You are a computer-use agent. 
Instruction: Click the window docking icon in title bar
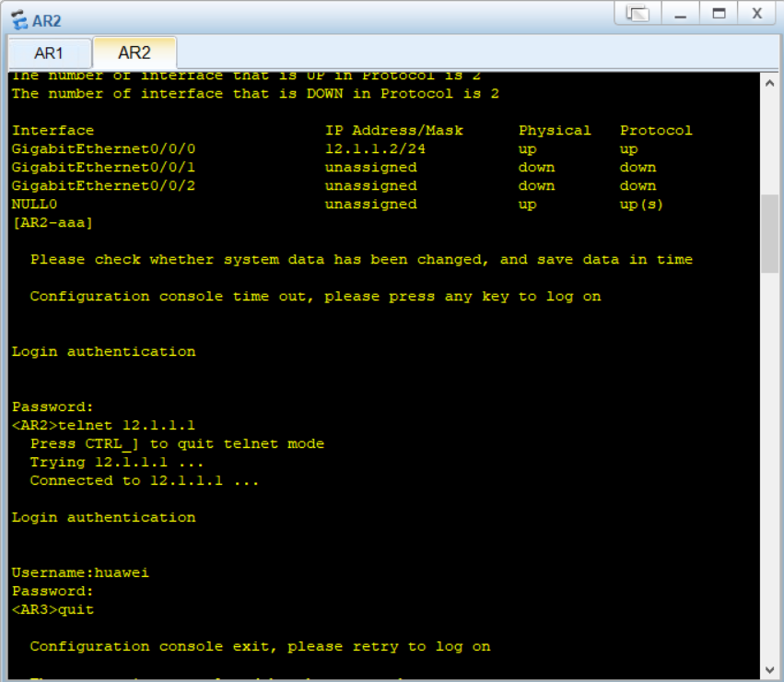[x=638, y=14]
